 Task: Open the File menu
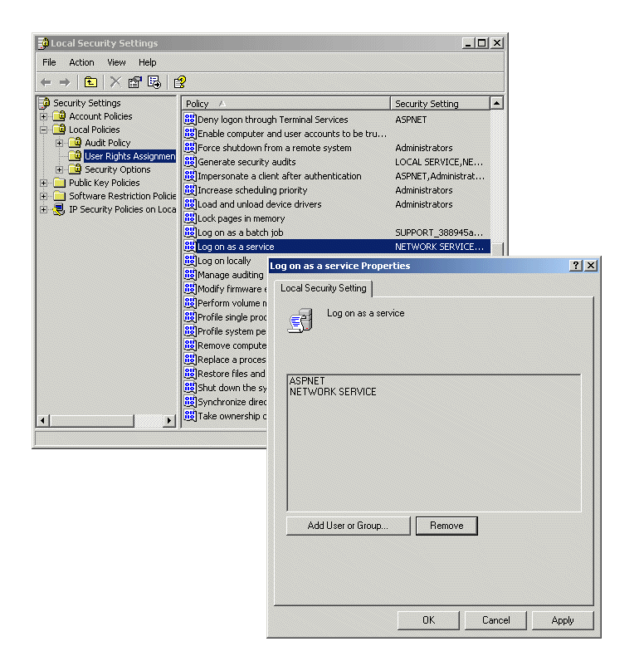(x=49, y=62)
